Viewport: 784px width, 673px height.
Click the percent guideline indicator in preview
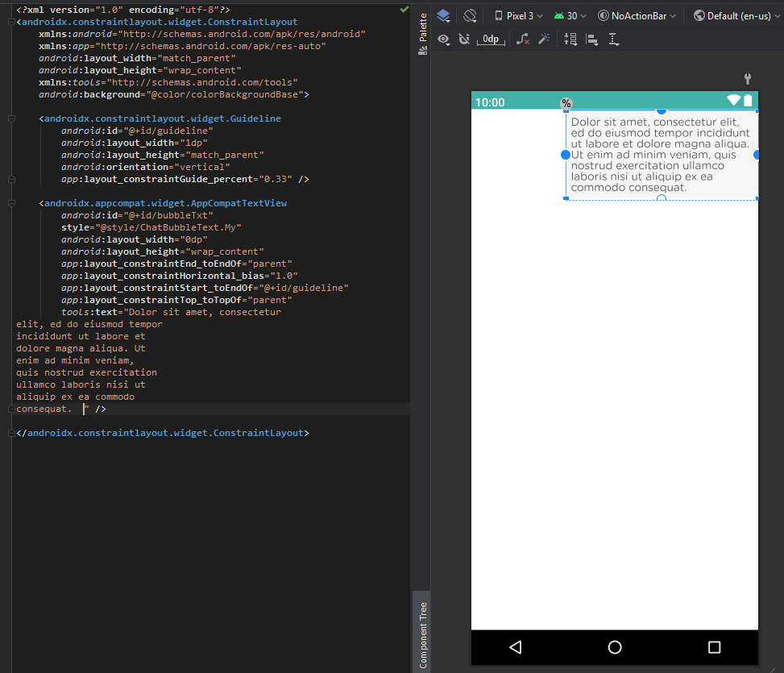coord(566,103)
